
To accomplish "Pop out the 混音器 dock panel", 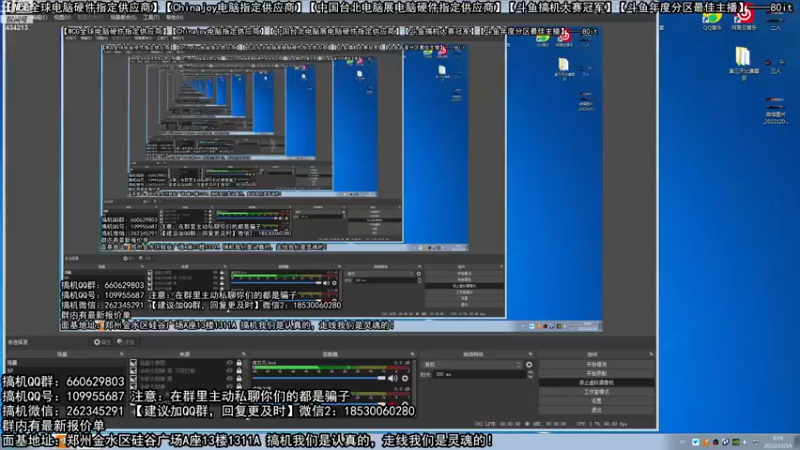I will [x=412, y=354].
